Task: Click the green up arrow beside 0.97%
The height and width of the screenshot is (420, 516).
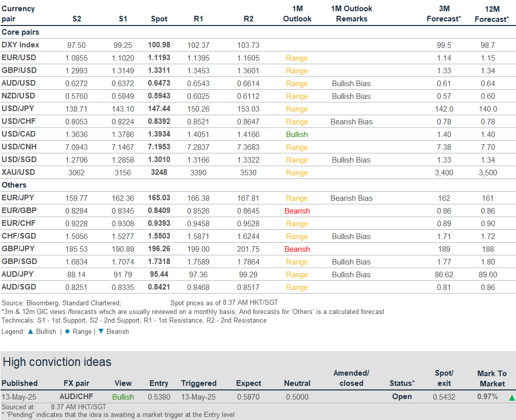Action: click(x=511, y=397)
